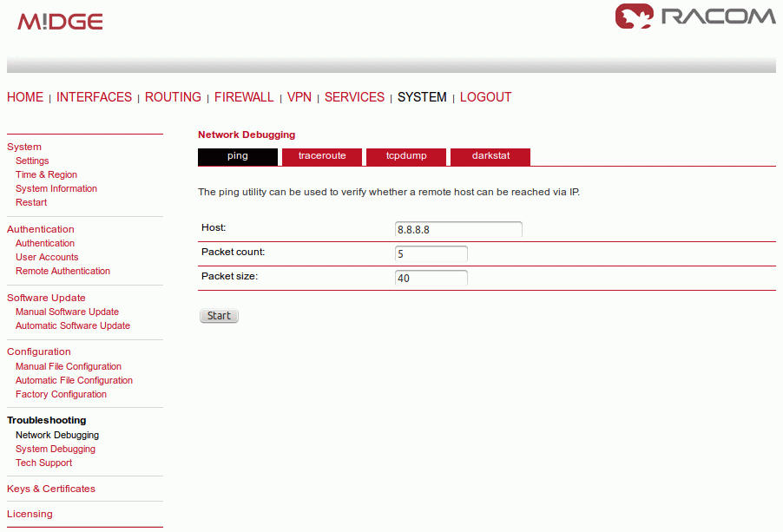The image size is (783, 532).
Task: Go to Time & Region
Action: (x=46, y=174)
